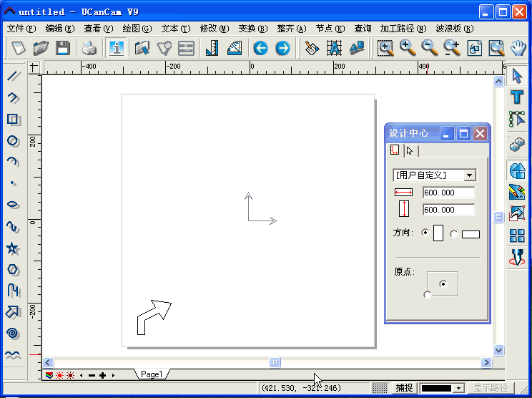Toggle the grid display in status bar

point(380,388)
